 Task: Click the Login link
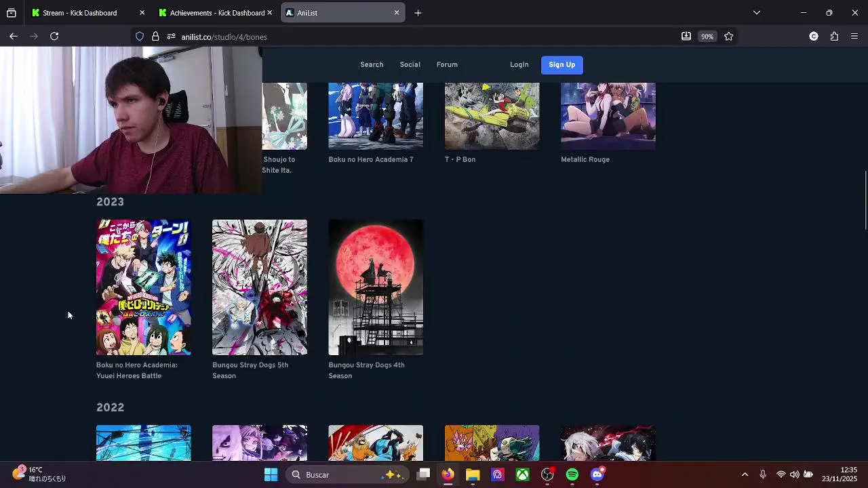click(519, 65)
